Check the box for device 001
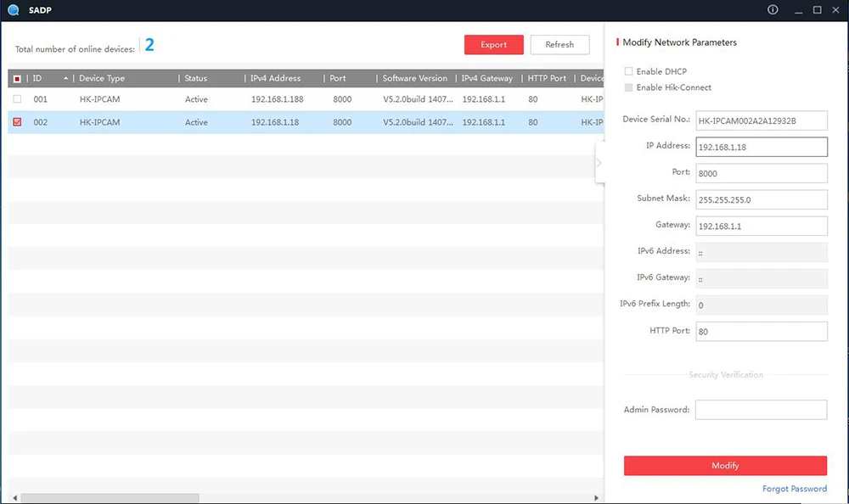This screenshot has height=504, width=849. pyautogui.click(x=17, y=99)
